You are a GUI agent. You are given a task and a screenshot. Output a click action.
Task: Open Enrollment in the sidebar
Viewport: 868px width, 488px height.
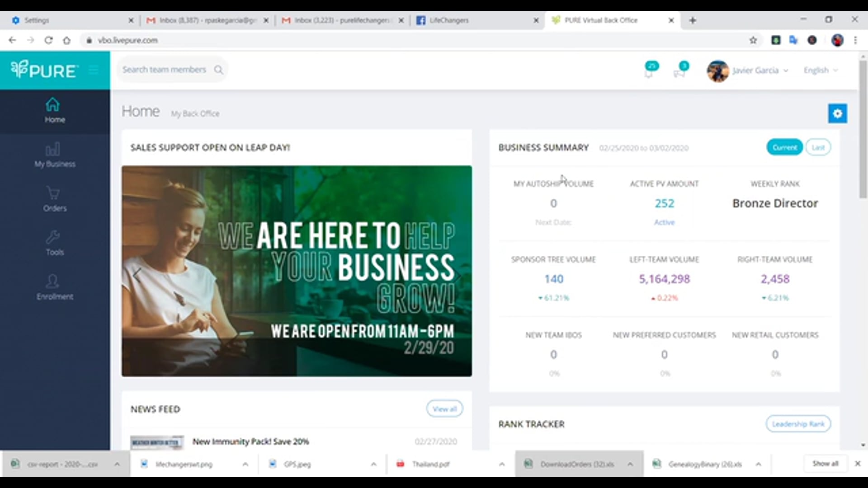[x=55, y=287]
